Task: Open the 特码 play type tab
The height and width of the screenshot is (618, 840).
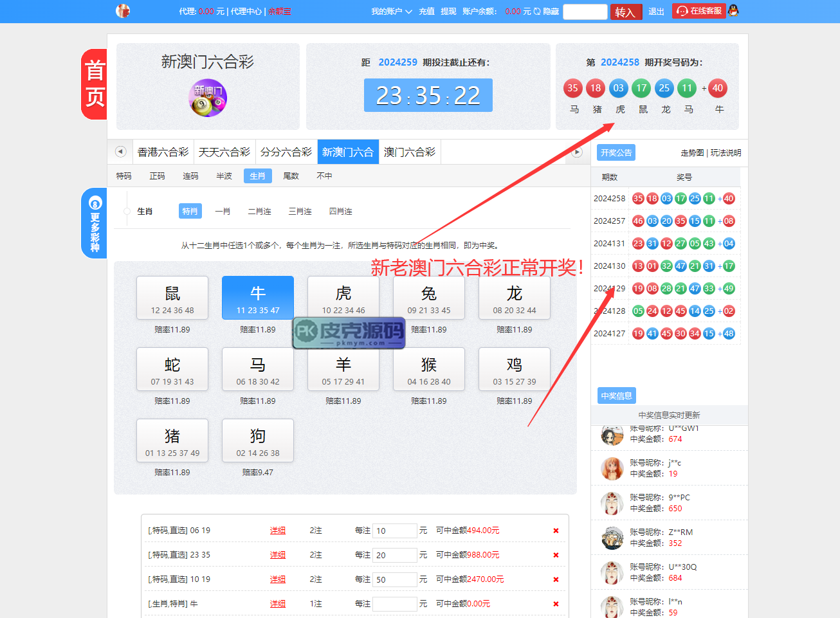Action: click(123, 176)
